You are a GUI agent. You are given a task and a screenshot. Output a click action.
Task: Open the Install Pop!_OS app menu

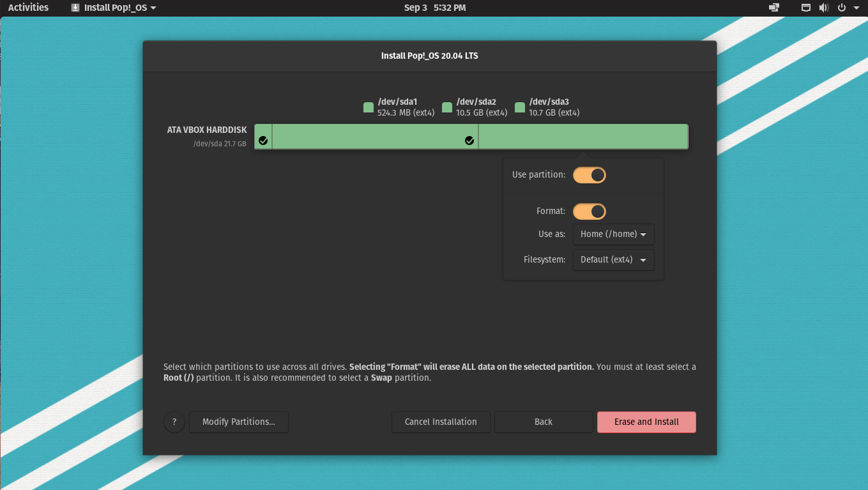point(113,8)
